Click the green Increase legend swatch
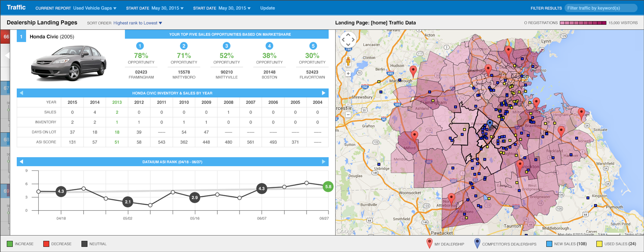This screenshot has height=252, width=644. click(9, 244)
